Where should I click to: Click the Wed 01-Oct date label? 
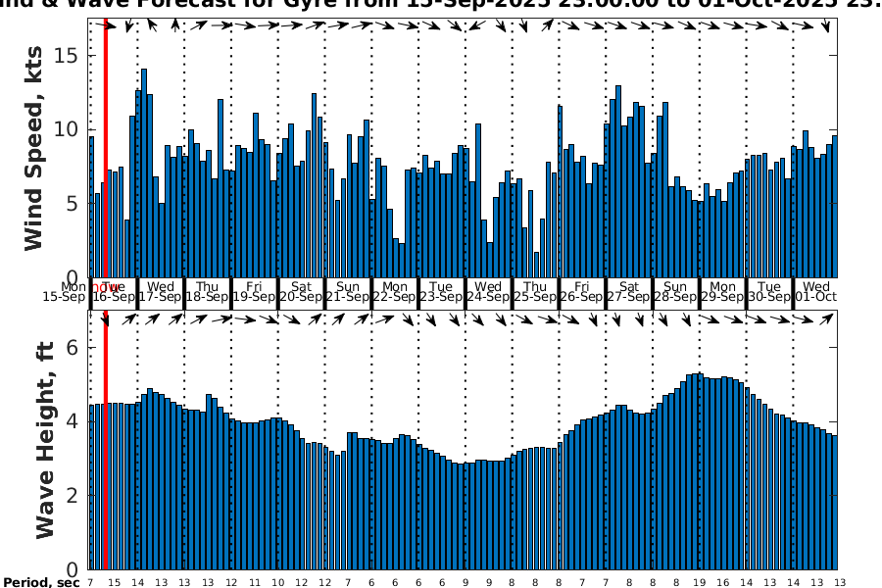[x=815, y=291]
